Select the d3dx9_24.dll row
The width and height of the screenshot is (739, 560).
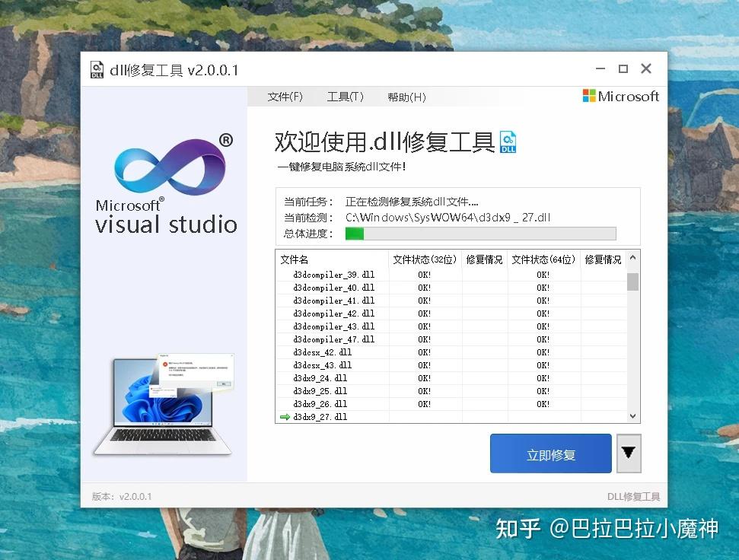click(x=320, y=378)
